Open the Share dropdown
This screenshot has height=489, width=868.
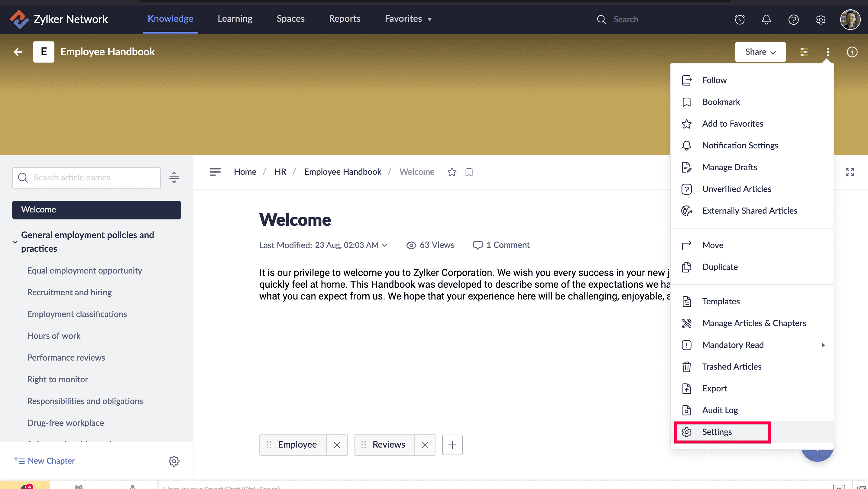760,52
